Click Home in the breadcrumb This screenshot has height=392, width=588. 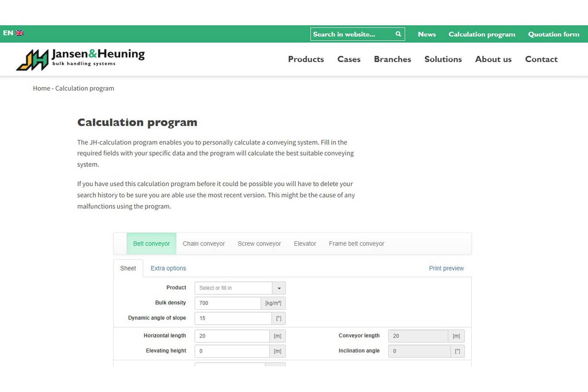[x=41, y=88]
